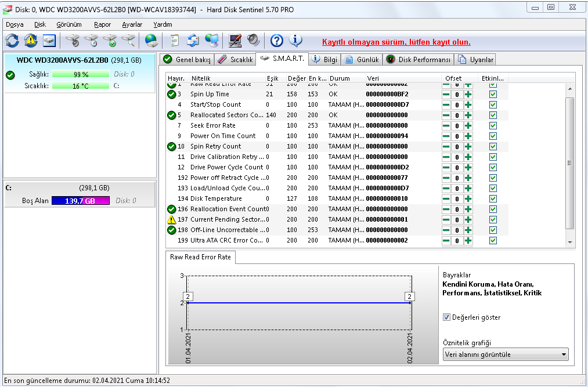Open the notepad report toolbar icon
588x387 pixels.
(x=174, y=41)
